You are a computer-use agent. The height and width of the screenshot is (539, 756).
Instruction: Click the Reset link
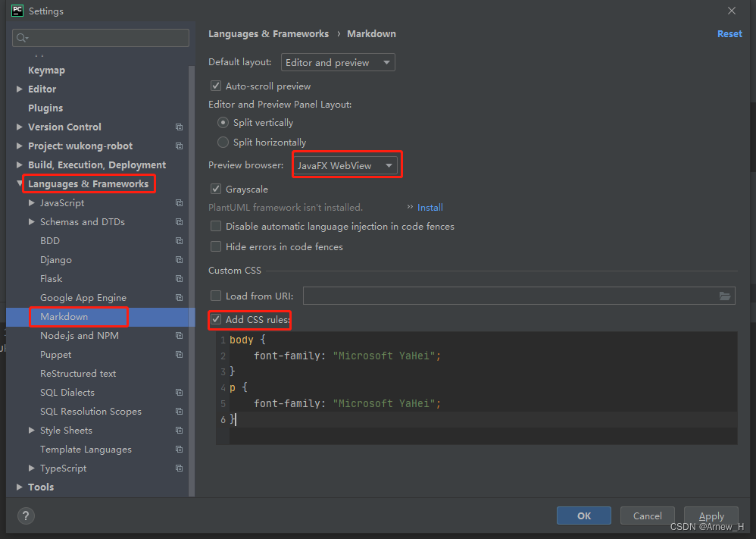pyautogui.click(x=729, y=33)
